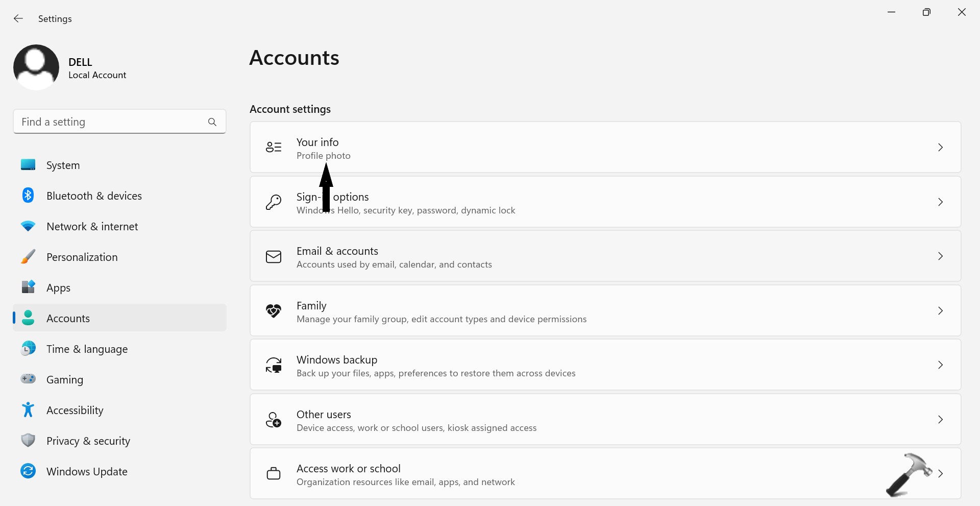The image size is (980, 506).
Task: Click the back arrow in Settings header
Action: pyautogui.click(x=18, y=19)
